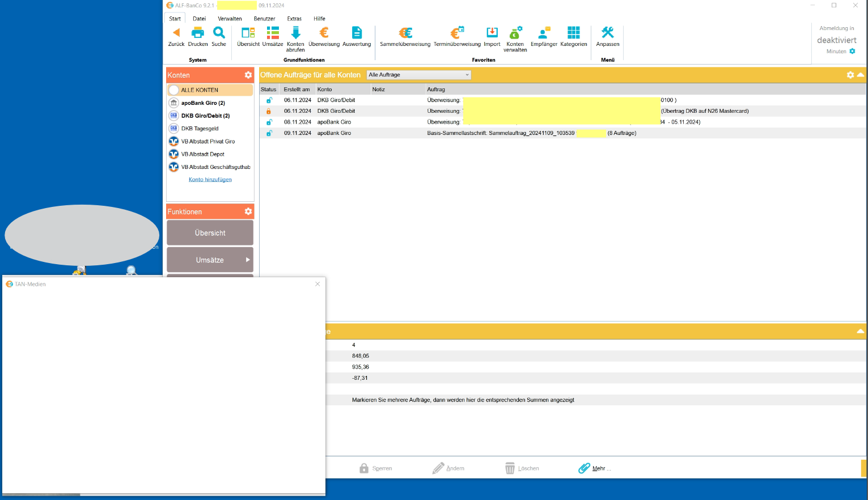
Task: Open the Extras menu
Action: (294, 19)
